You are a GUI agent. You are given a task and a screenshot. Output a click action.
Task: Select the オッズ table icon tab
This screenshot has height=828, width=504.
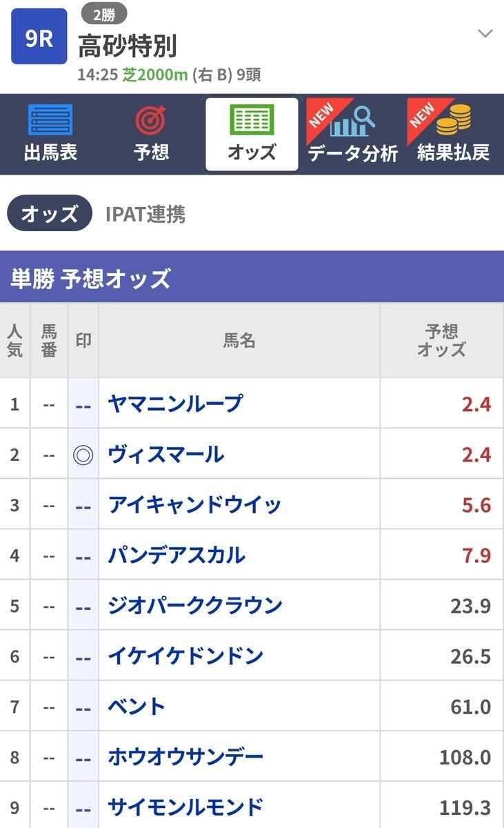252,134
